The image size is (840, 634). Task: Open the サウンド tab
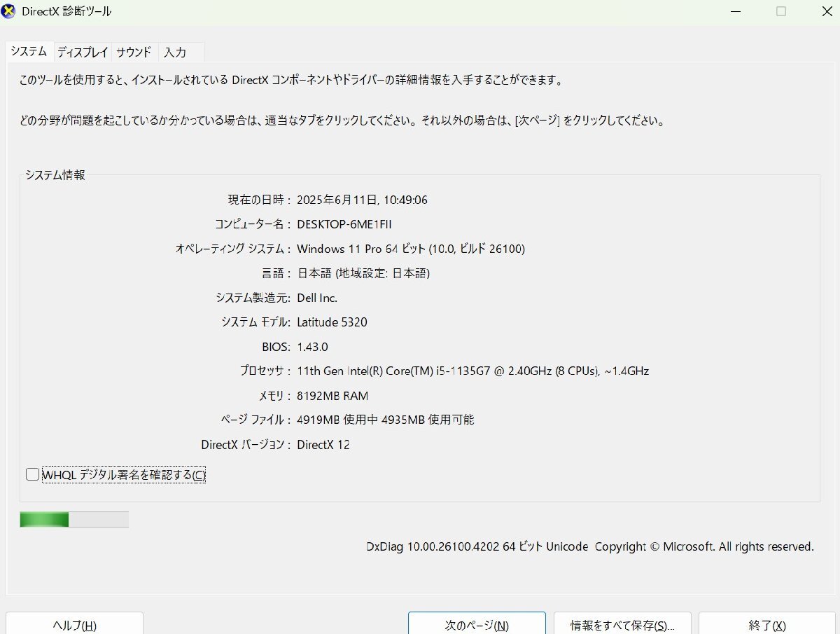point(133,51)
